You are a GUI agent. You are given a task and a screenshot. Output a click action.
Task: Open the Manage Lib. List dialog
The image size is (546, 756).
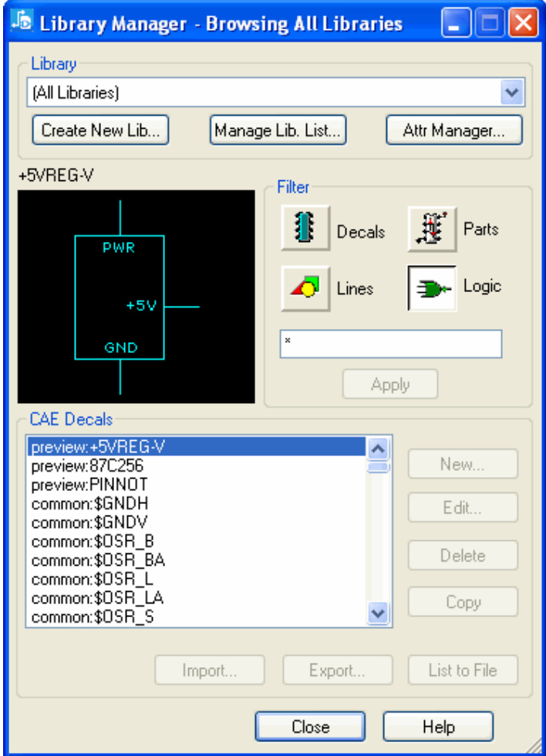pos(278,130)
